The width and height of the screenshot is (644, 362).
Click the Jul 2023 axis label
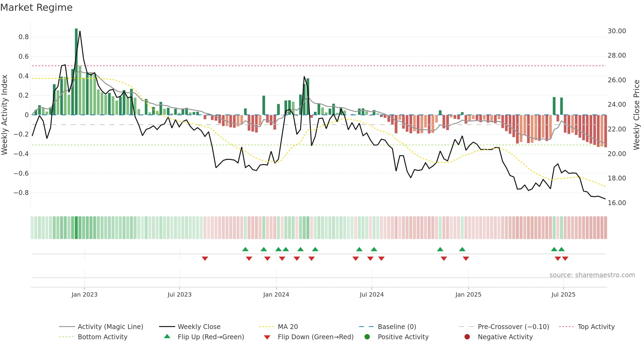click(x=180, y=294)
